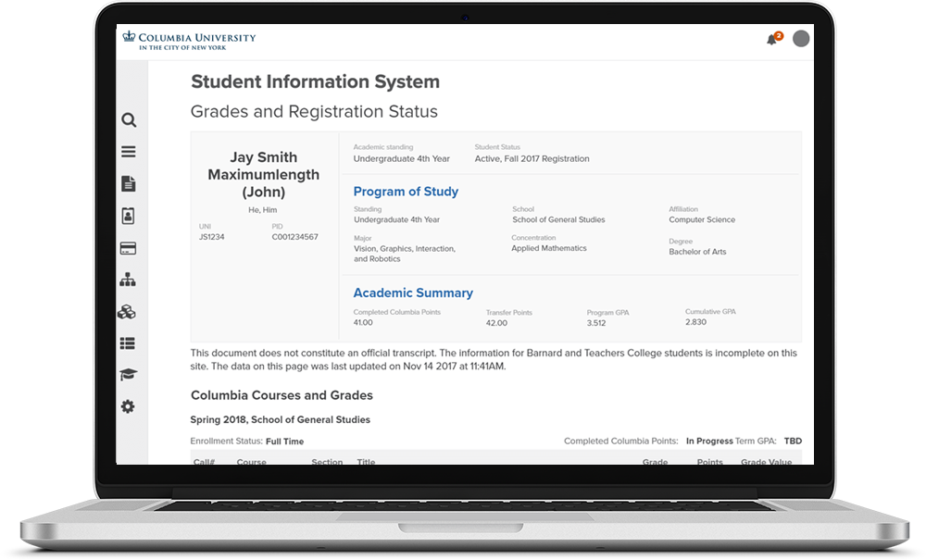Click the gray user avatar circle
This screenshot has width=926, height=560.
801,38
